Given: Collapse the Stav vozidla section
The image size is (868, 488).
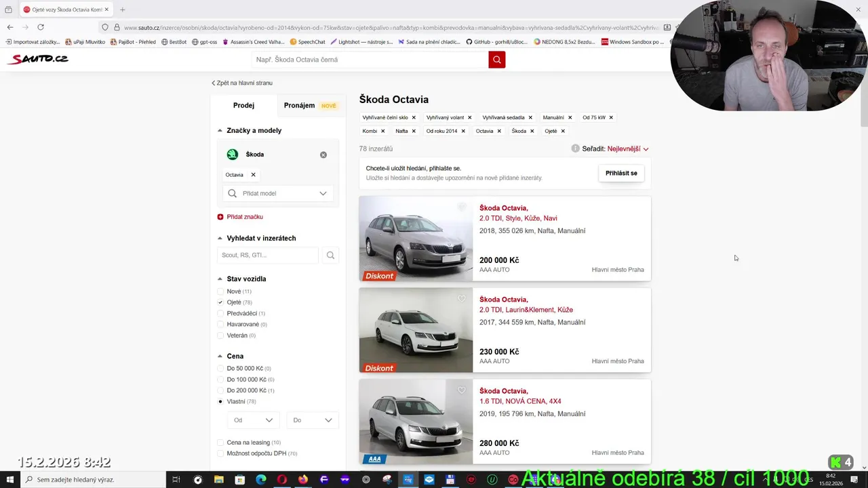Looking at the screenshot, I should [x=220, y=279].
